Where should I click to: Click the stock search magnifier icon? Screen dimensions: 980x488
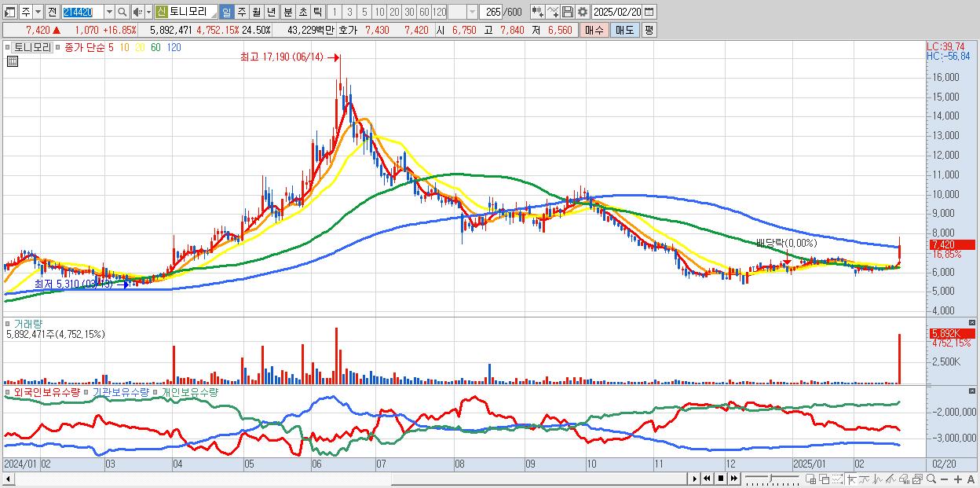pyautogui.click(x=122, y=12)
